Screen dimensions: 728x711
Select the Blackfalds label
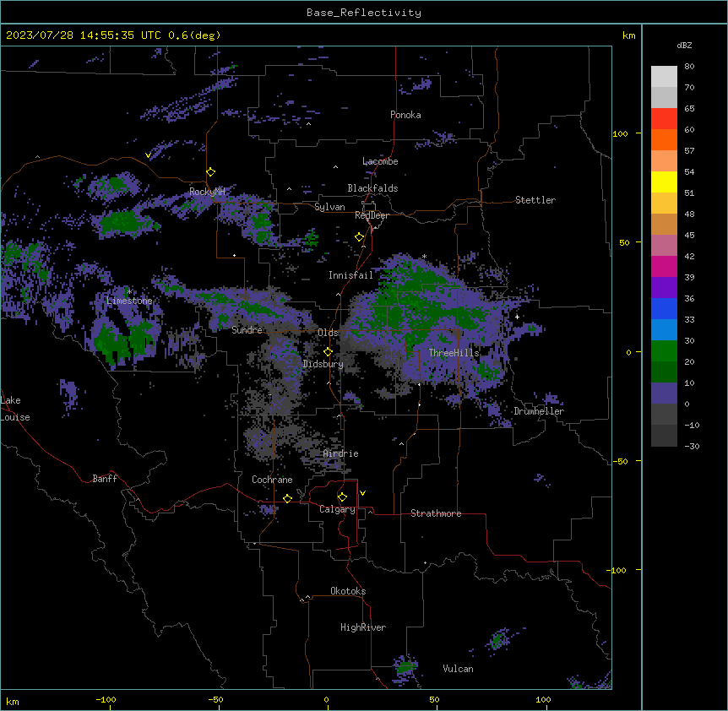tap(372, 188)
